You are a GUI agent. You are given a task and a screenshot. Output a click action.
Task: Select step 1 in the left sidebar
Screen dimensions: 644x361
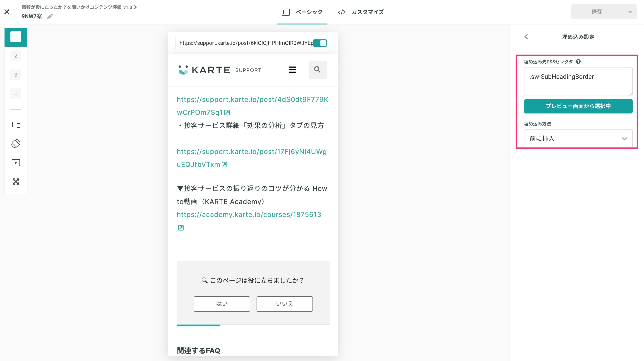tap(16, 37)
